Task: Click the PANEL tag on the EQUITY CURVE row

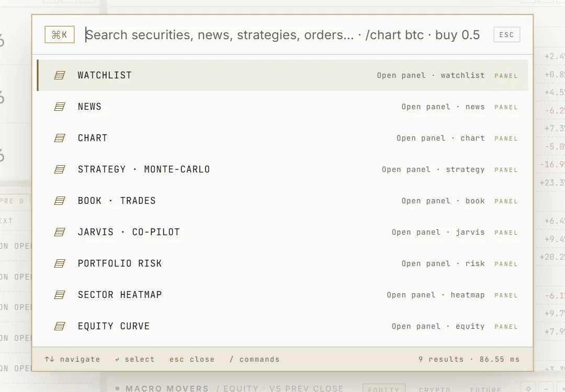Action: 506,327
